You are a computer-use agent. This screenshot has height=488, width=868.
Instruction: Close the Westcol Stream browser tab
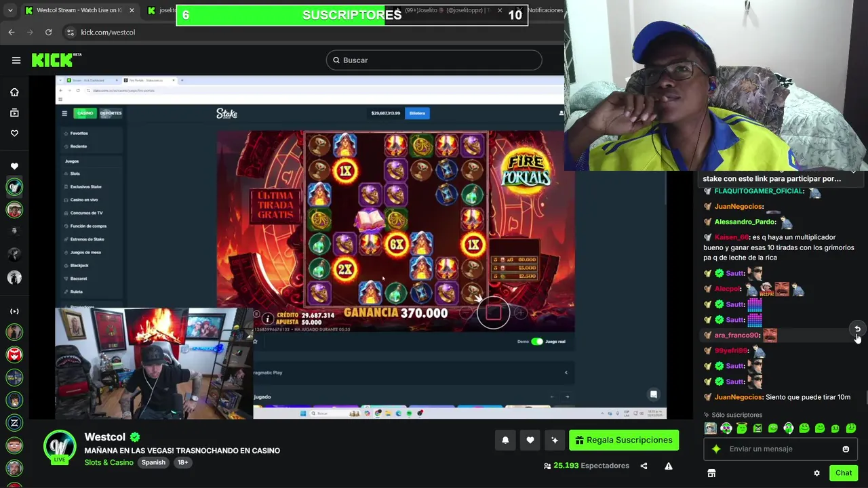pos(132,10)
